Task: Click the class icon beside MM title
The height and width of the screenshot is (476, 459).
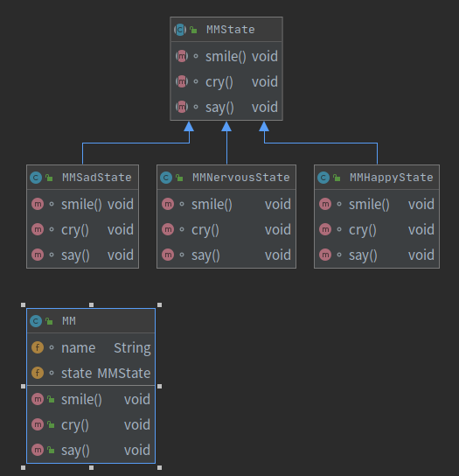Action: click(36, 321)
